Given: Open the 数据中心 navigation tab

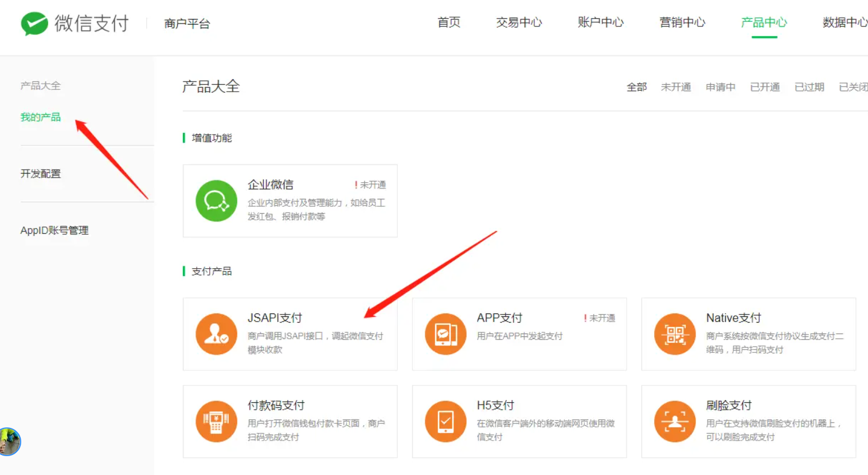Looking at the screenshot, I should 845,22.
